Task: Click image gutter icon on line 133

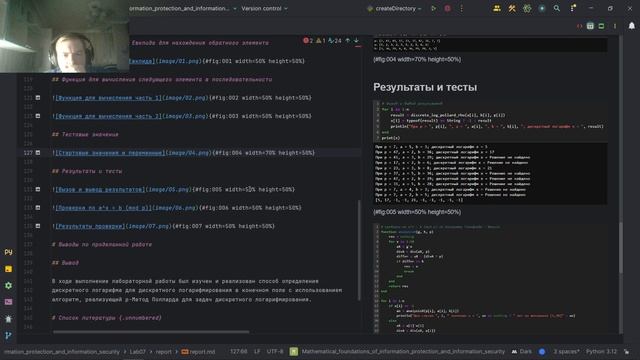Action: [x=38, y=208]
